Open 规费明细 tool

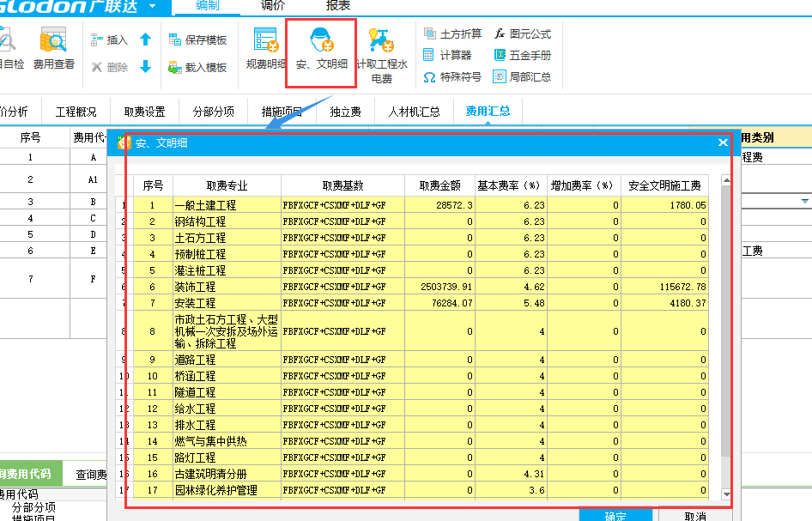[266, 48]
